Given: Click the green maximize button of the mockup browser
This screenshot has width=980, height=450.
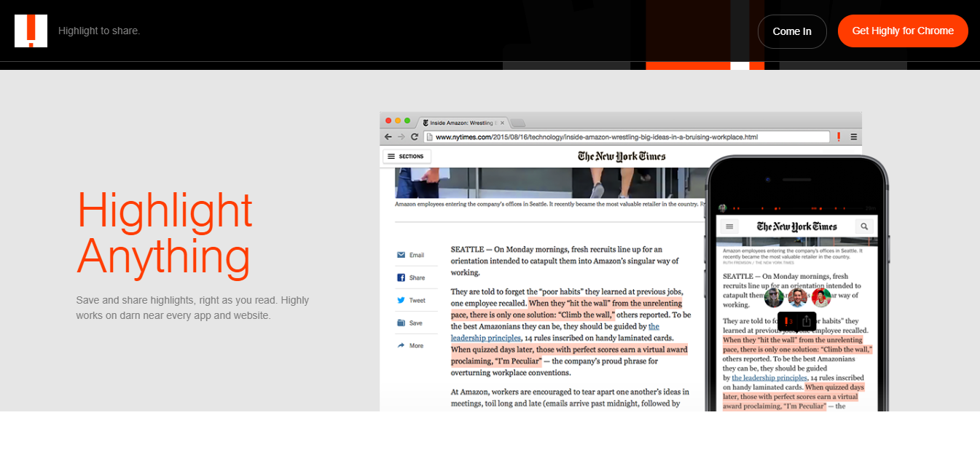Looking at the screenshot, I should click(x=407, y=120).
